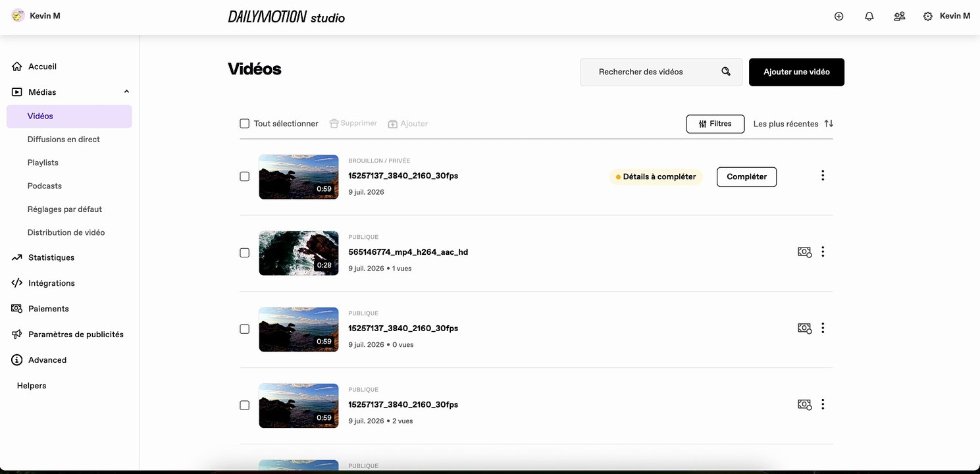Open the Filtres button
Image resolution: width=980 pixels, height=474 pixels.
[715, 124]
